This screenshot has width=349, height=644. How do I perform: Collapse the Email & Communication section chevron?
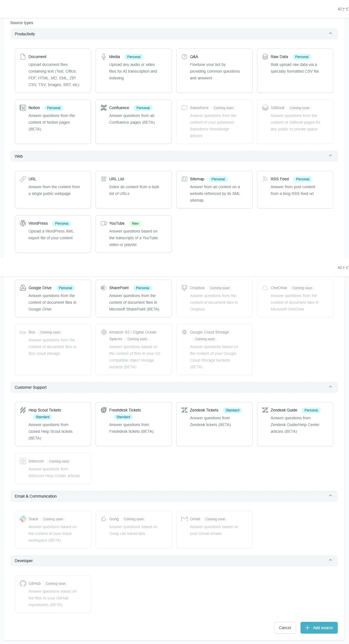(330, 496)
